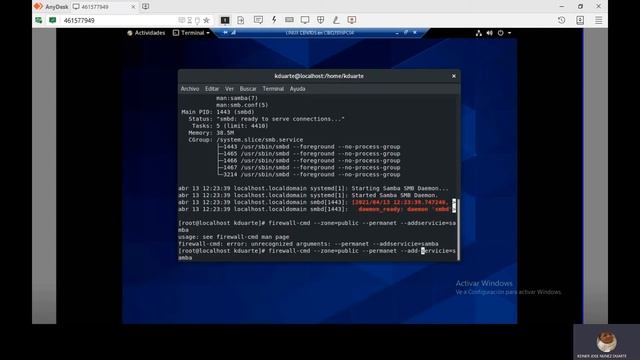Screen dimensions: 640x360
Task: Click 'CGroup: /system.slice/smb.service' line
Action: click(246, 140)
